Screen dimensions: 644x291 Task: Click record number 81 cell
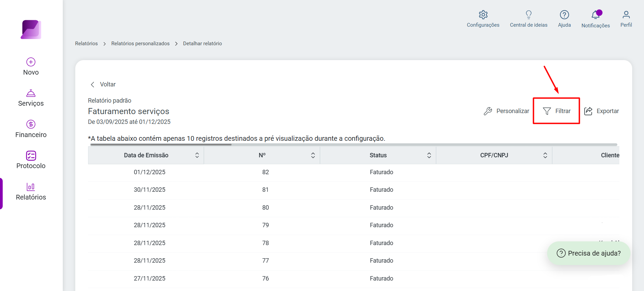[266, 190]
